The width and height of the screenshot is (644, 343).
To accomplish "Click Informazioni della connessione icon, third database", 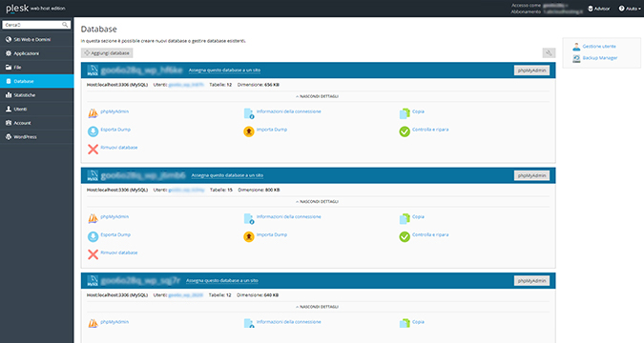I will point(249,324).
